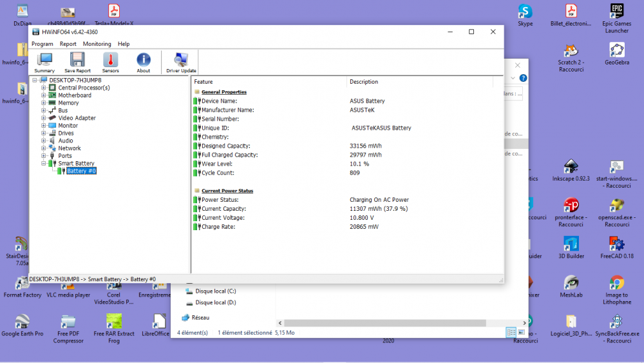Expand the Motherboard tree node
This screenshot has width=644, height=363.
44,95
